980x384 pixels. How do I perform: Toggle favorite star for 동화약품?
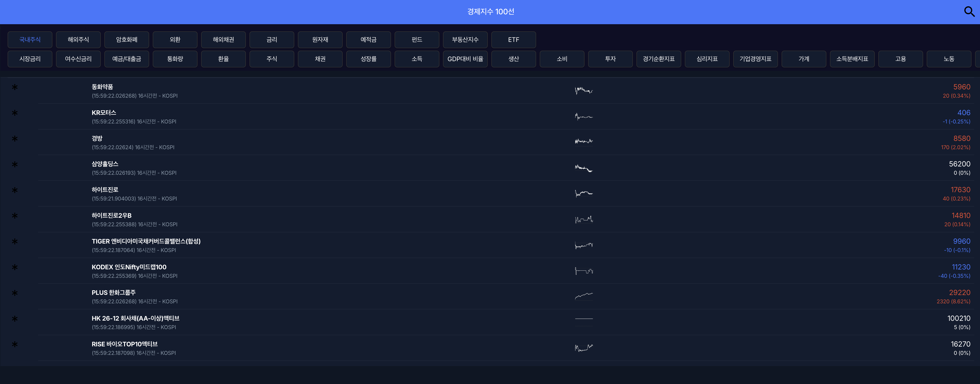click(x=15, y=87)
